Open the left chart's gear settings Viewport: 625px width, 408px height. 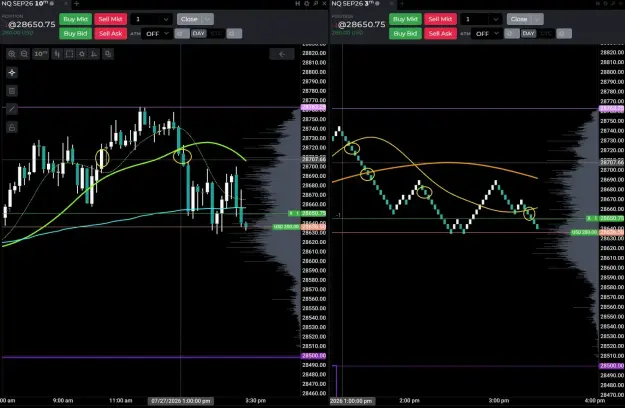pyautogui.click(x=82, y=54)
